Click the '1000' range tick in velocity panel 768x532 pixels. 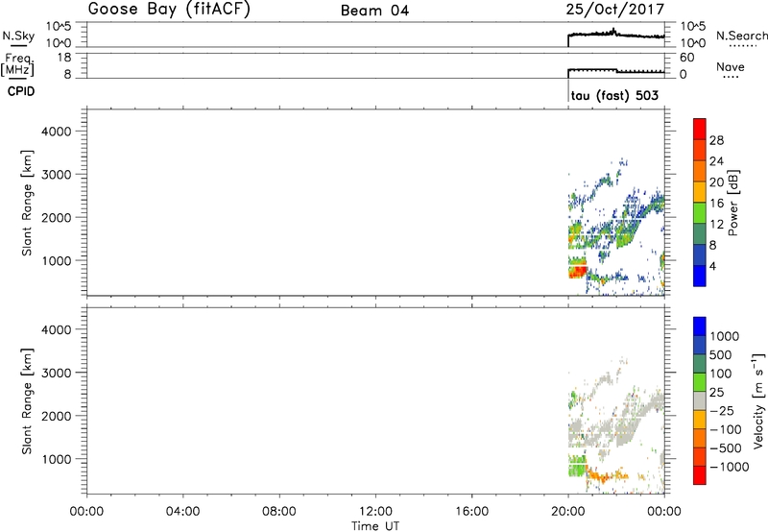coord(57,459)
